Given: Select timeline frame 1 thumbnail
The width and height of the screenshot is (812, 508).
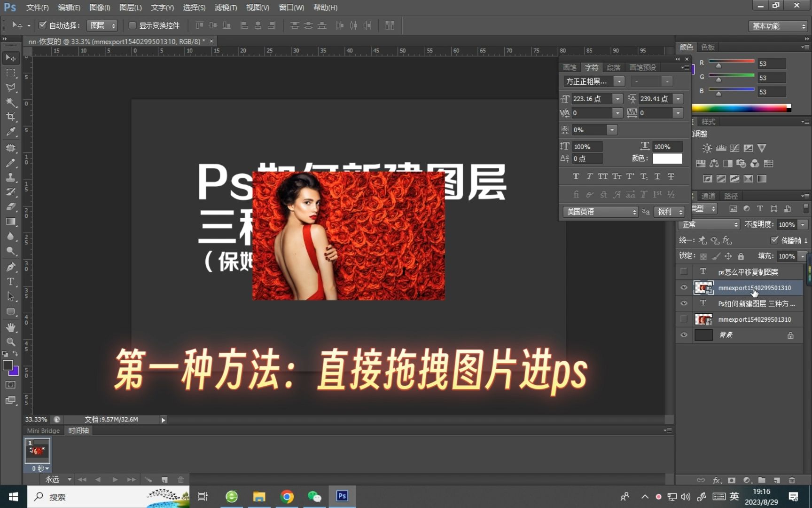Looking at the screenshot, I should [x=38, y=451].
